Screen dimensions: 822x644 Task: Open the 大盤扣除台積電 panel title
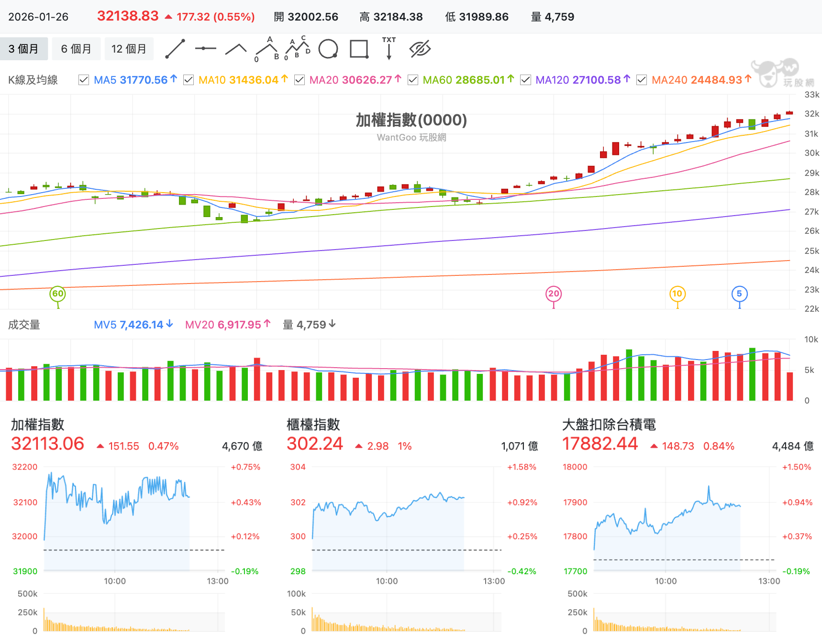[609, 425]
